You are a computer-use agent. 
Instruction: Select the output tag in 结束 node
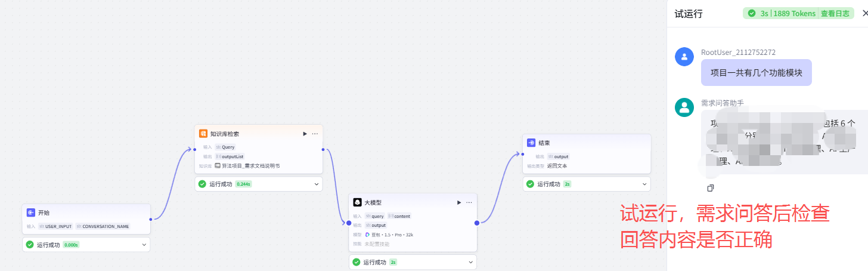click(x=558, y=156)
